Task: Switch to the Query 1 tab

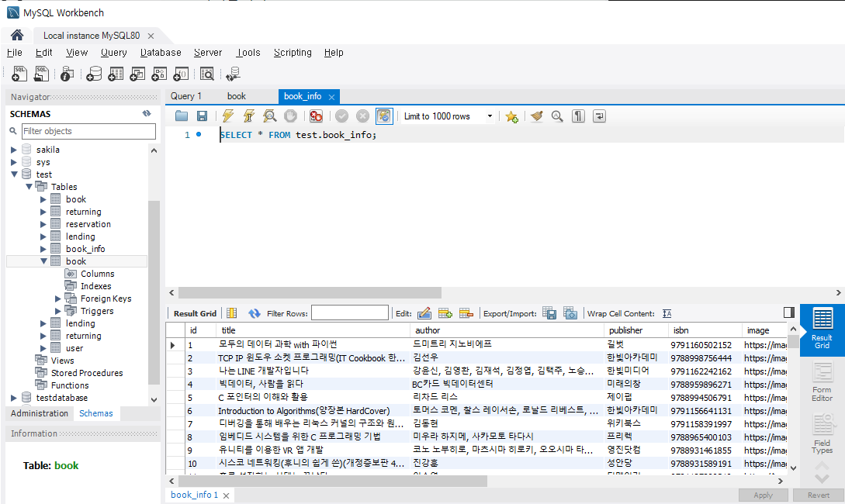Action: coord(186,96)
